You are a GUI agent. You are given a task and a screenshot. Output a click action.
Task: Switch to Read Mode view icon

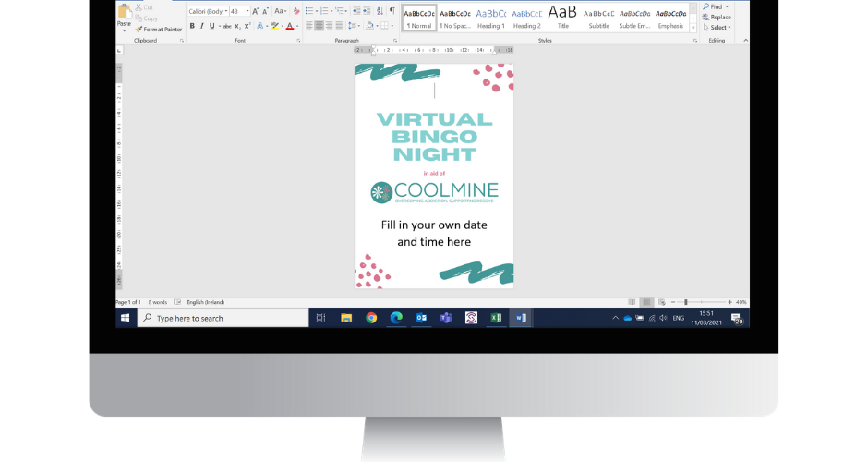632,302
